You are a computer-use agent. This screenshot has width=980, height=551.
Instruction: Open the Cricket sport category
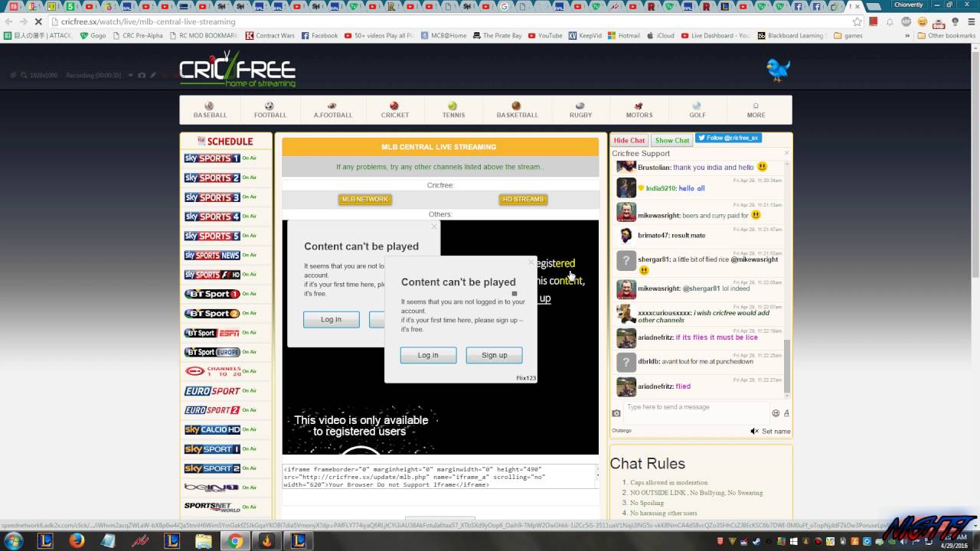click(394, 110)
